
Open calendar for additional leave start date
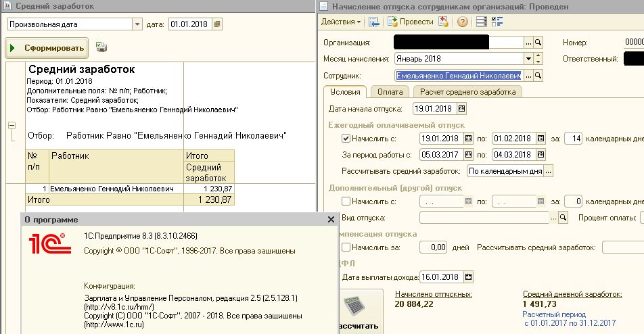(x=468, y=201)
